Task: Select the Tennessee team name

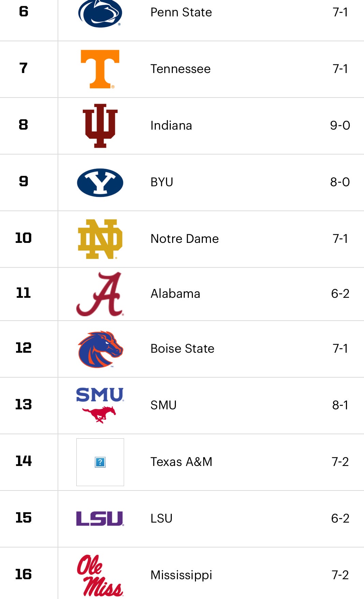Action: [x=180, y=69]
